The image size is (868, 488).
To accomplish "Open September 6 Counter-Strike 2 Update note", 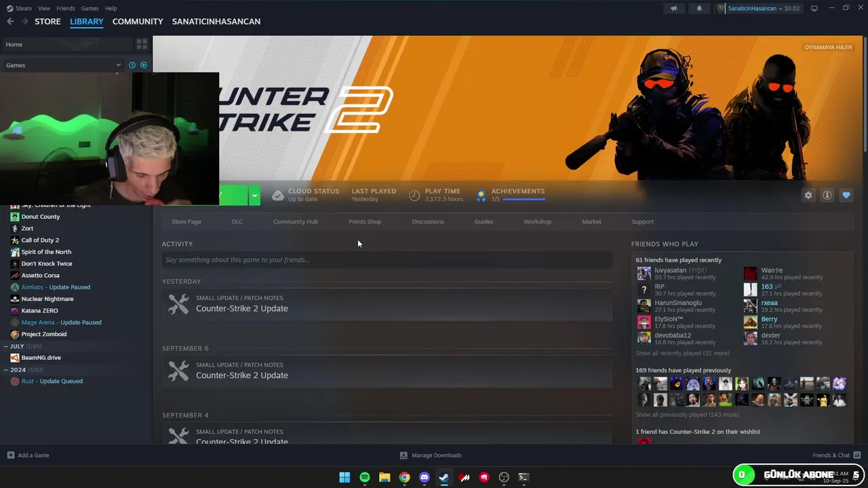I will pos(387,371).
